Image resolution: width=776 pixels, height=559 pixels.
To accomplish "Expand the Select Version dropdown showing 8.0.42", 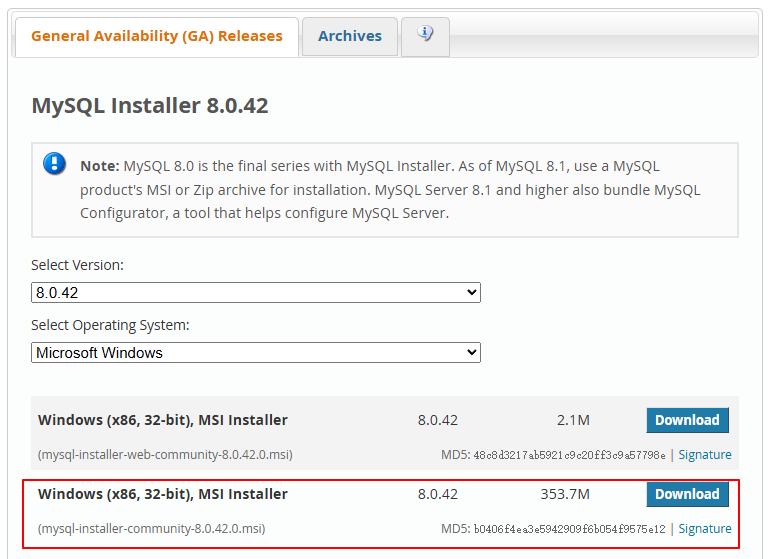I will coord(256,293).
